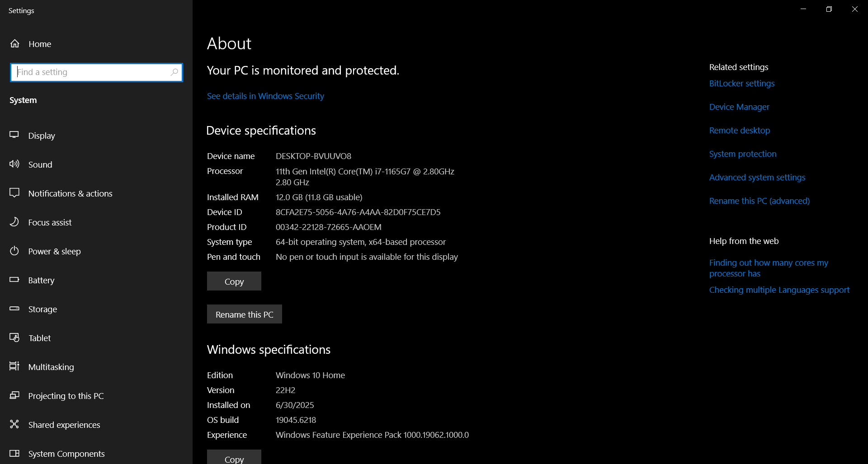This screenshot has height=464, width=868.
Task: Open Device Manager link
Action: [739, 107]
